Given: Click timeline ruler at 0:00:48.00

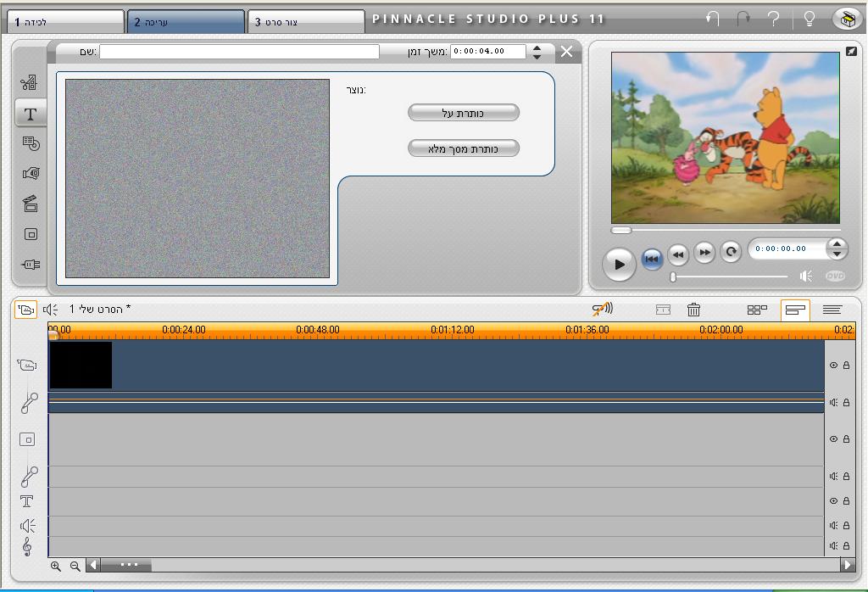Looking at the screenshot, I should 318,330.
